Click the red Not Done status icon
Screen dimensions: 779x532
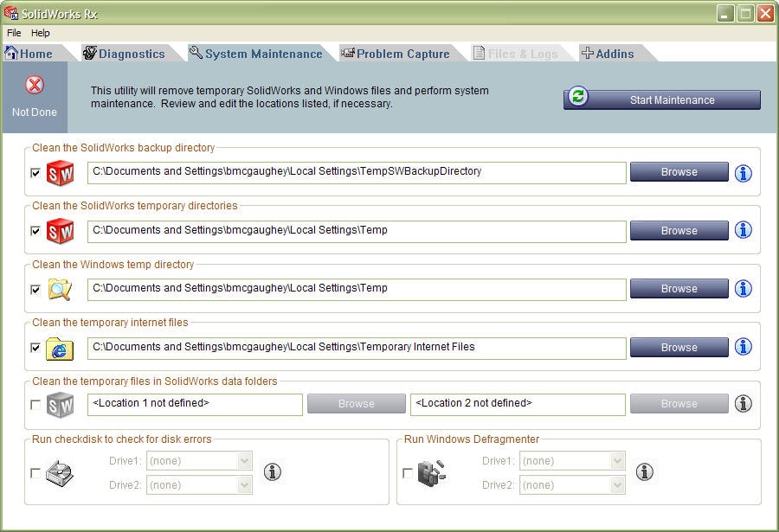[x=35, y=85]
